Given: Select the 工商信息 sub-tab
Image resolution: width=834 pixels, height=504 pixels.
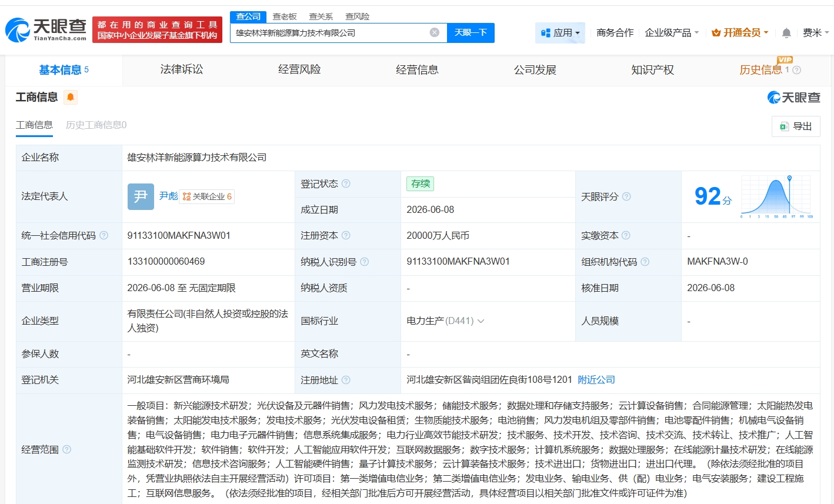Looking at the screenshot, I should pos(34,125).
